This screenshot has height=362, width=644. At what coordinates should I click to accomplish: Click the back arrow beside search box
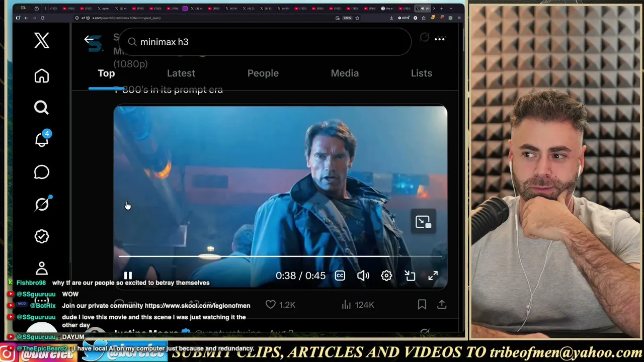pyautogui.click(x=89, y=40)
